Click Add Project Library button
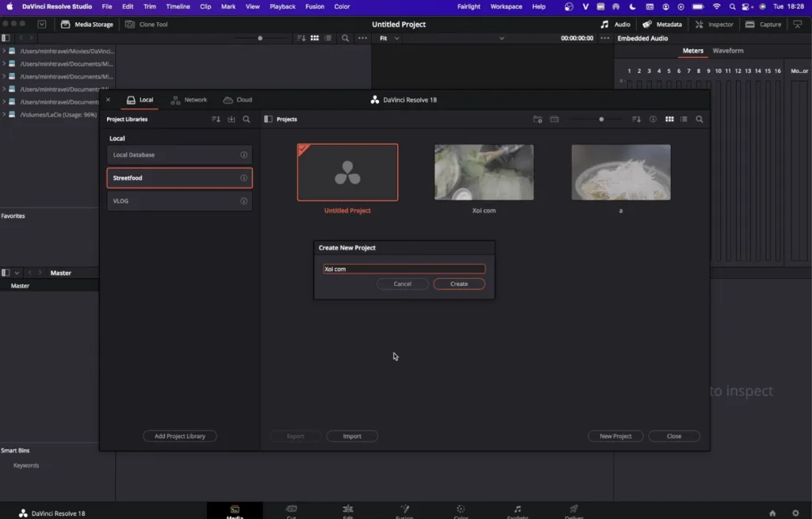Viewport: 812px width, 519px height. pos(180,437)
